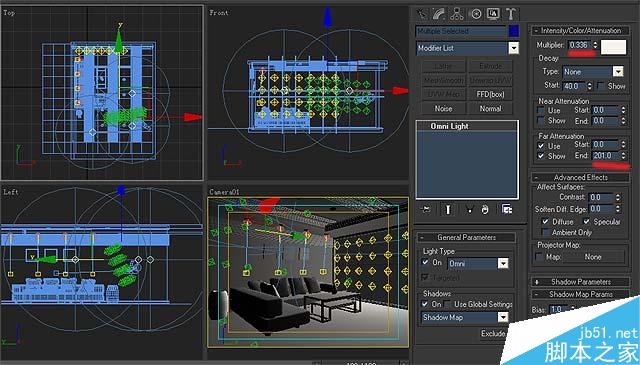Open the light color swatch beside Multiplier

point(613,47)
